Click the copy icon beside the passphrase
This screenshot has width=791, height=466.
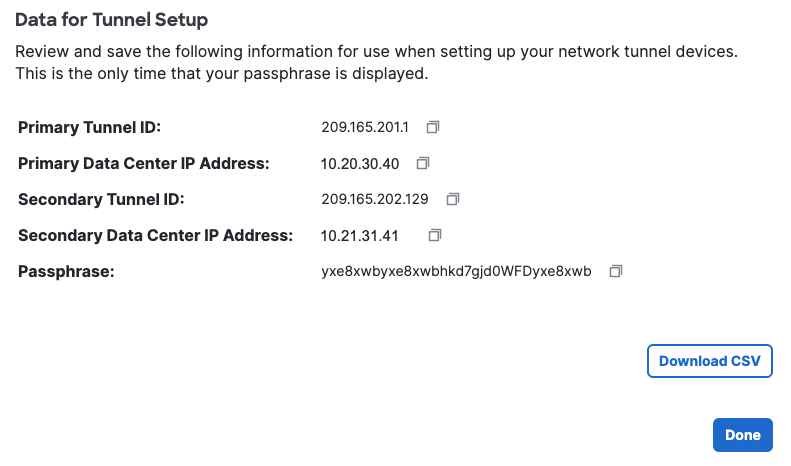pyautogui.click(x=616, y=271)
